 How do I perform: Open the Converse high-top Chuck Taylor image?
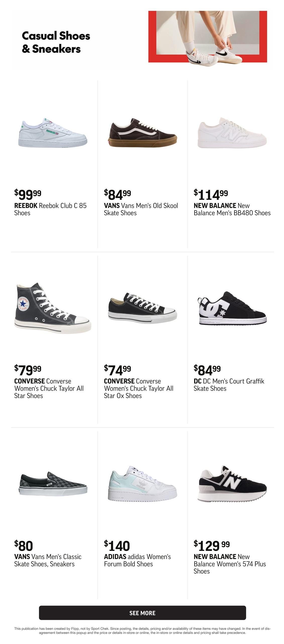click(53, 308)
